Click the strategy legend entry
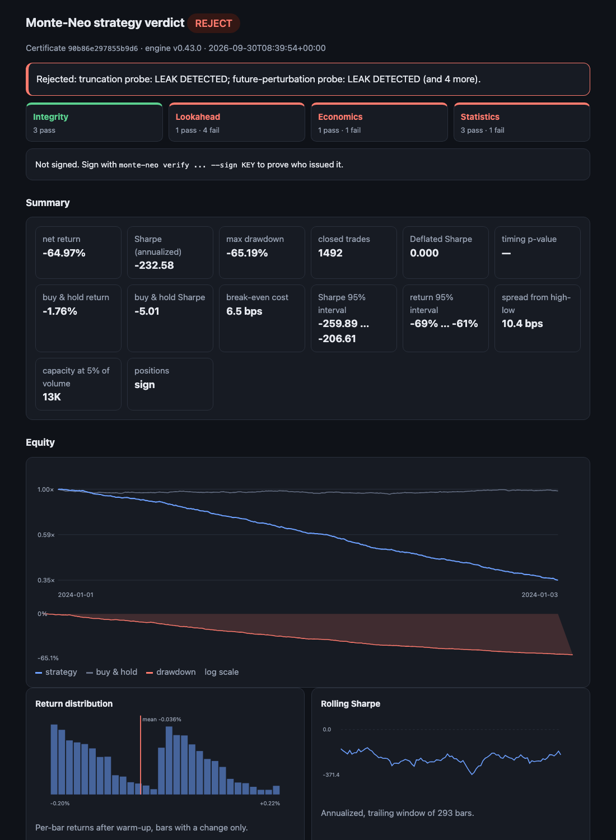This screenshot has width=616, height=840. [x=56, y=672]
